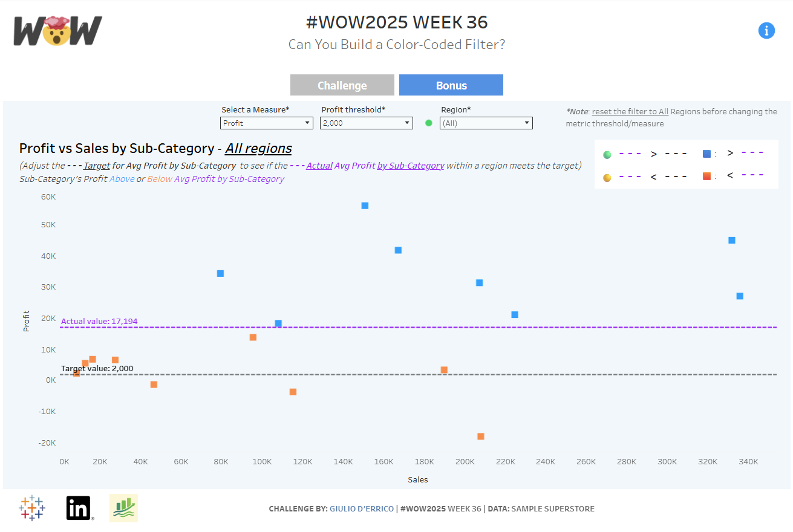The width and height of the screenshot is (793, 532).
Task: Expand the Profit threshold dropdown
Action: coord(366,123)
